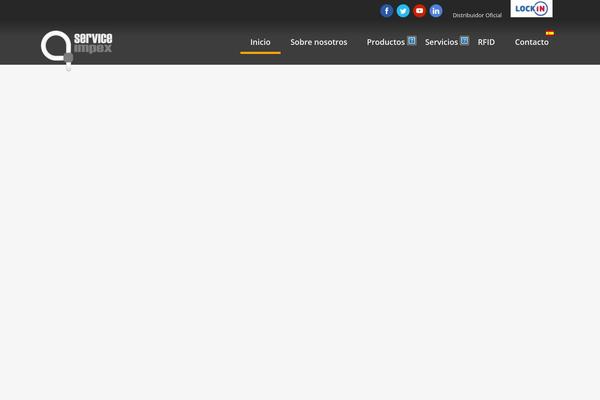Open the YouTube social icon
The height and width of the screenshot is (400, 600).
pyautogui.click(x=419, y=11)
